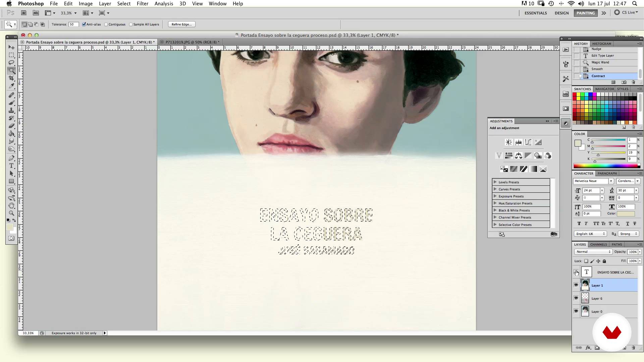Expand Levels Presets list
Viewport: 644px width, 362px height.
click(x=495, y=182)
